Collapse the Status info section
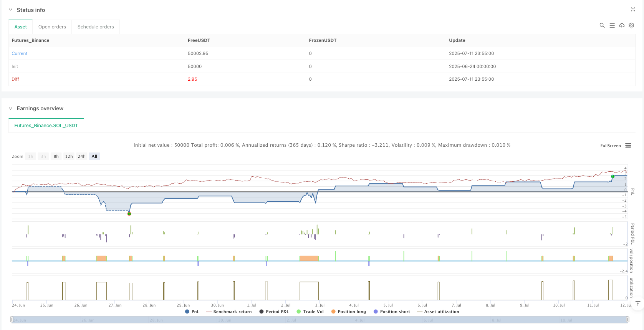 tap(11, 10)
